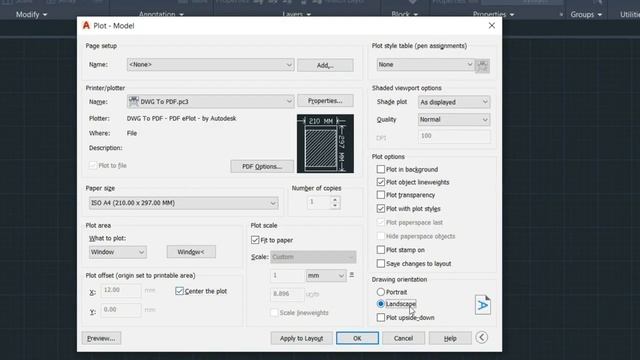The image size is (640, 360).
Task: Open the Scale Custom dropdown
Action: pyautogui.click(x=313, y=257)
